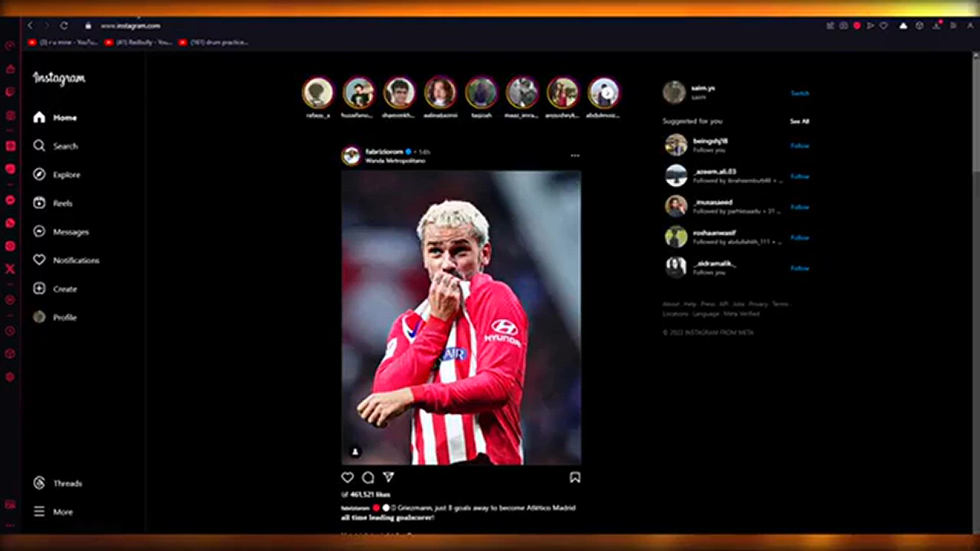Image resolution: width=980 pixels, height=551 pixels.
Task: View the aalinabazmi story
Action: pyautogui.click(x=440, y=93)
